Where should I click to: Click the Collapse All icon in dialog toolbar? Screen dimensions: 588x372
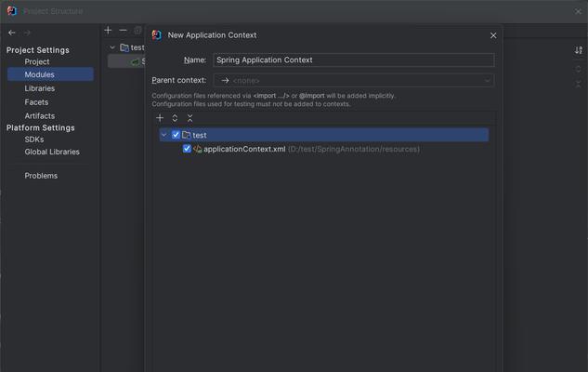189,118
